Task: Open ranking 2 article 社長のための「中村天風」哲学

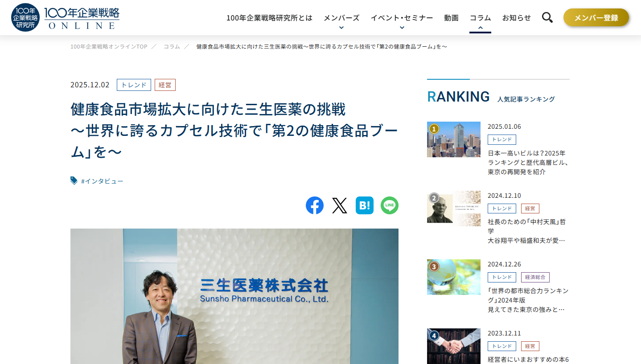Action: point(527,231)
